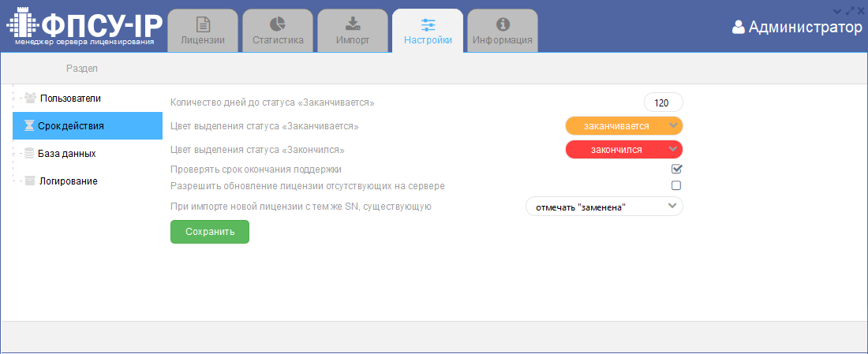Go to the Импорт tab

(x=353, y=31)
